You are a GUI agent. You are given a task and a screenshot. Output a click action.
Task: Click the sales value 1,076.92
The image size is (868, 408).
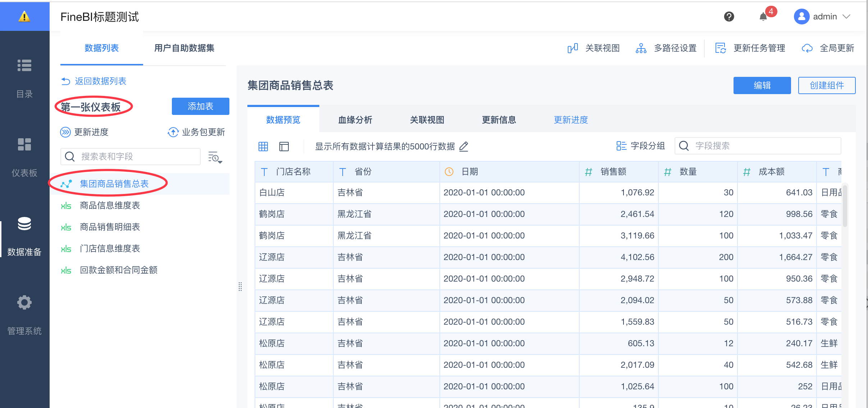click(638, 193)
